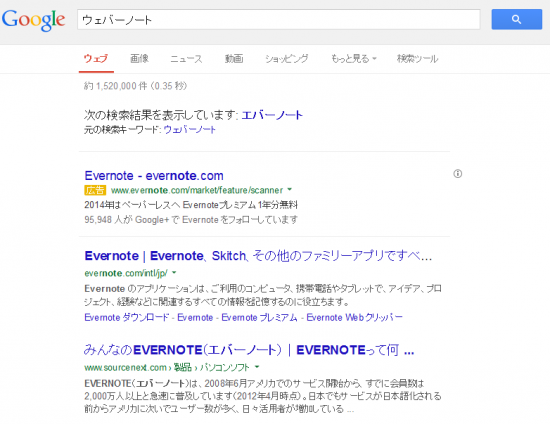Screen dimensions: 550x424
Task: Open the 動画 tab
Action: 234,59
